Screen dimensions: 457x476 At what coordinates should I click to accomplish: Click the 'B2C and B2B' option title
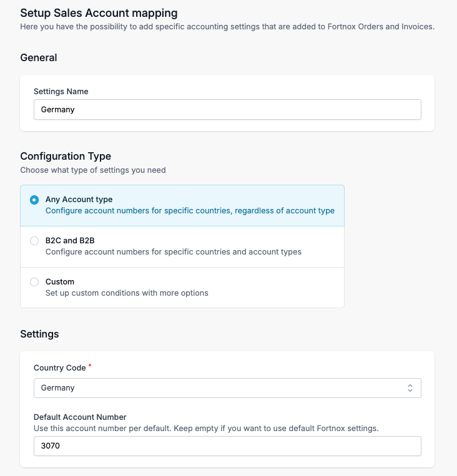coord(70,241)
